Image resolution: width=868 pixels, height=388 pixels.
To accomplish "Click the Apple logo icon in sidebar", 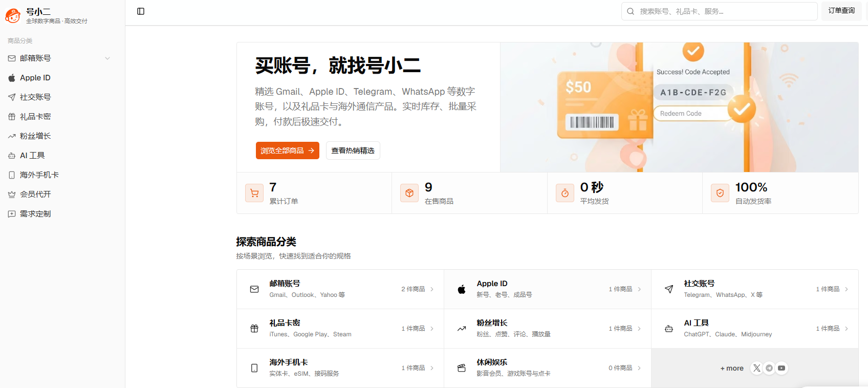I will [12, 78].
